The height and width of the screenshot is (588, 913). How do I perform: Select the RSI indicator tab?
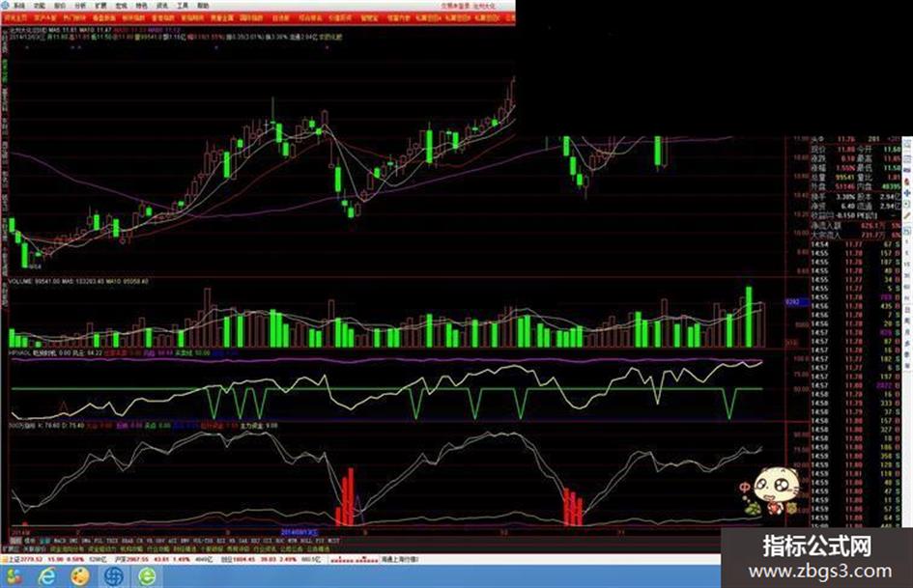[219, 541]
